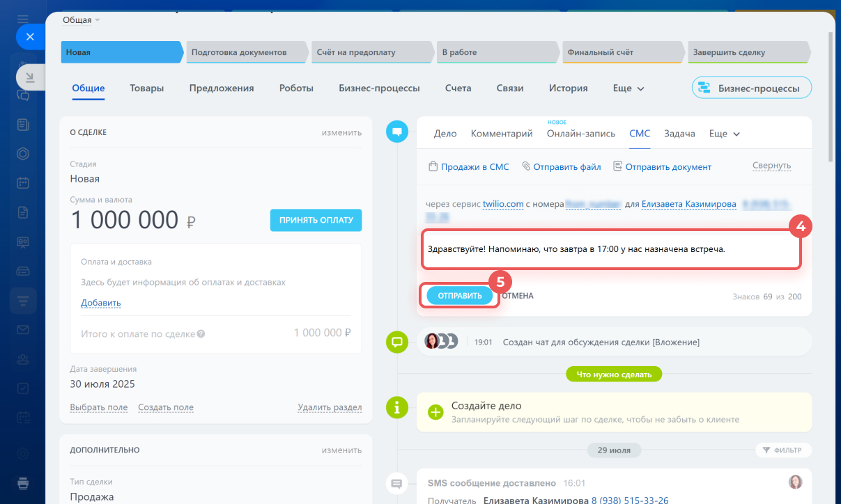Image resolution: width=841 pixels, height=504 pixels.
Task: Expand the Еще dropdown in main tabs
Action: 628,88
